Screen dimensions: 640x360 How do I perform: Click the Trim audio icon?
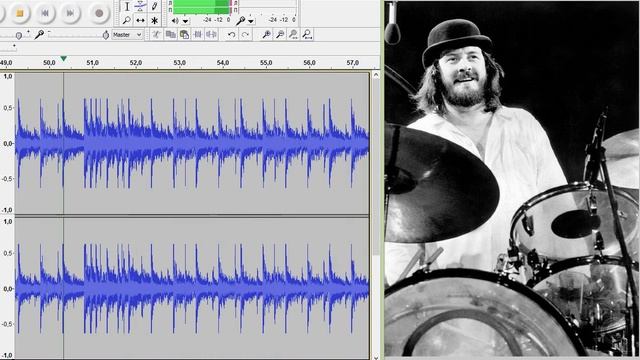click(x=198, y=35)
